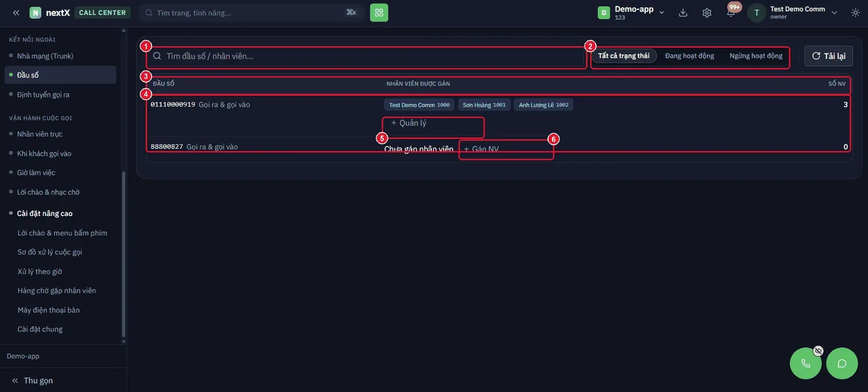Click the crossed-eye badge on the phone button
The height and width of the screenshot is (392, 868).
(x=818, y=351)
